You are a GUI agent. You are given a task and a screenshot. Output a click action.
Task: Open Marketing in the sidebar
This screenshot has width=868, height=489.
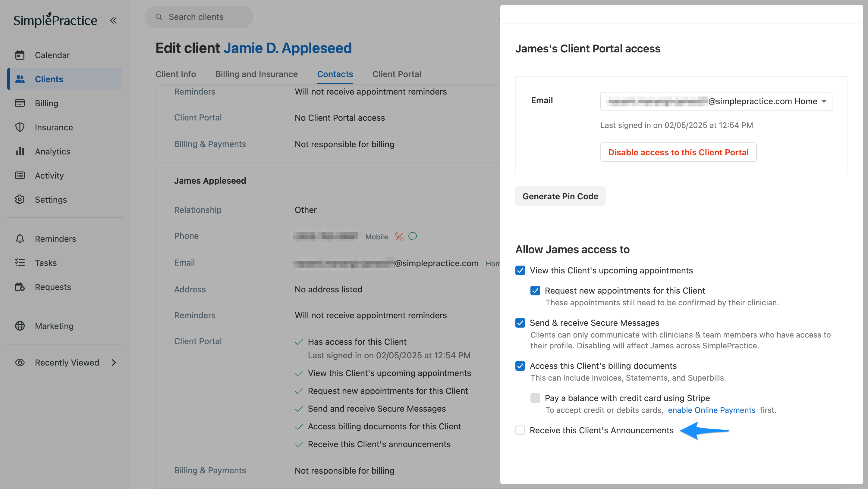[64, 326]
